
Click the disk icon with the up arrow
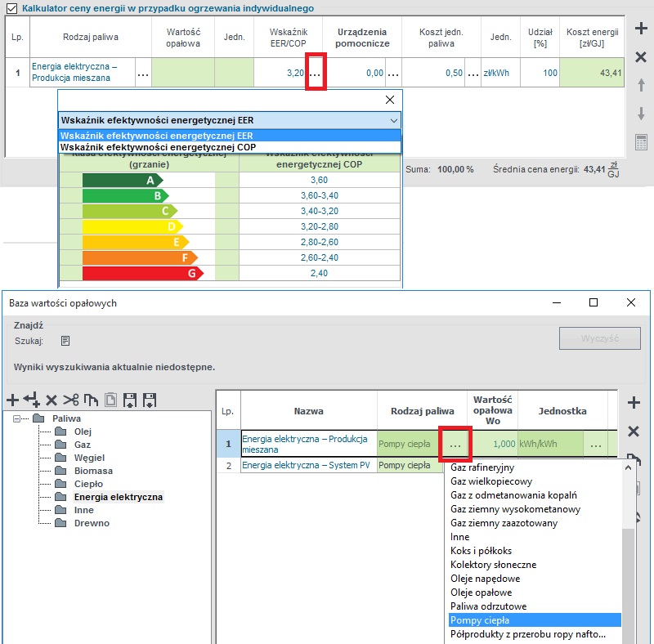pos(130,400)
